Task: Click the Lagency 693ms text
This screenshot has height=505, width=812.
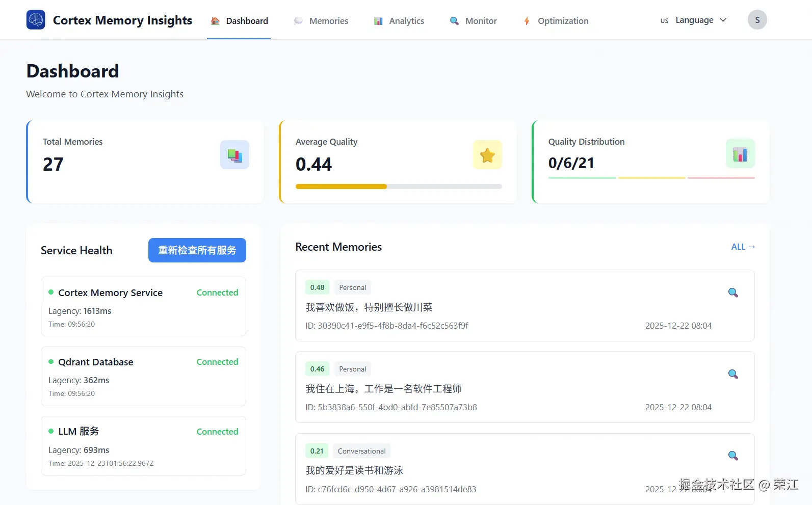Action: [x=78, y=450]
